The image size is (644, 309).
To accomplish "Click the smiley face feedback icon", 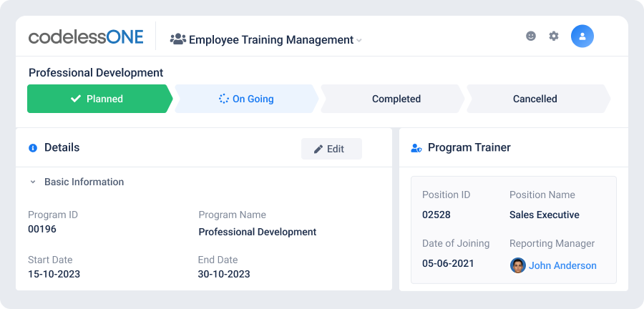I will coord(531,36).
